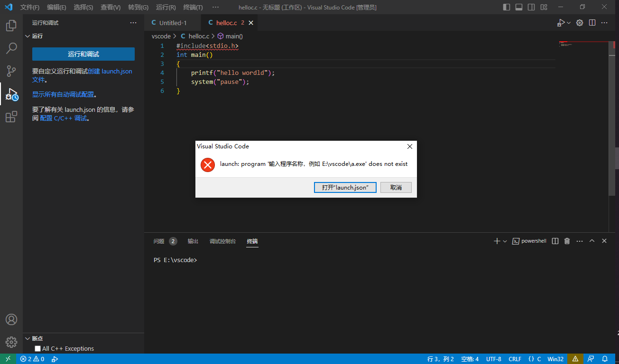Click the 配置 C/C++ 调试 link

[x=64, y=118]
